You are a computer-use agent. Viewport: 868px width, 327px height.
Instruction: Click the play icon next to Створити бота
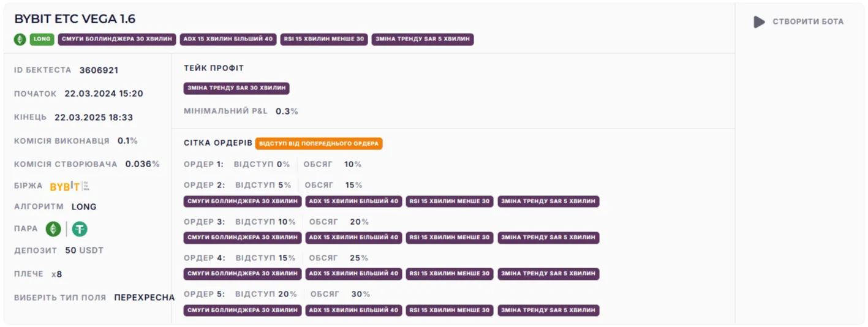[759, 22]
